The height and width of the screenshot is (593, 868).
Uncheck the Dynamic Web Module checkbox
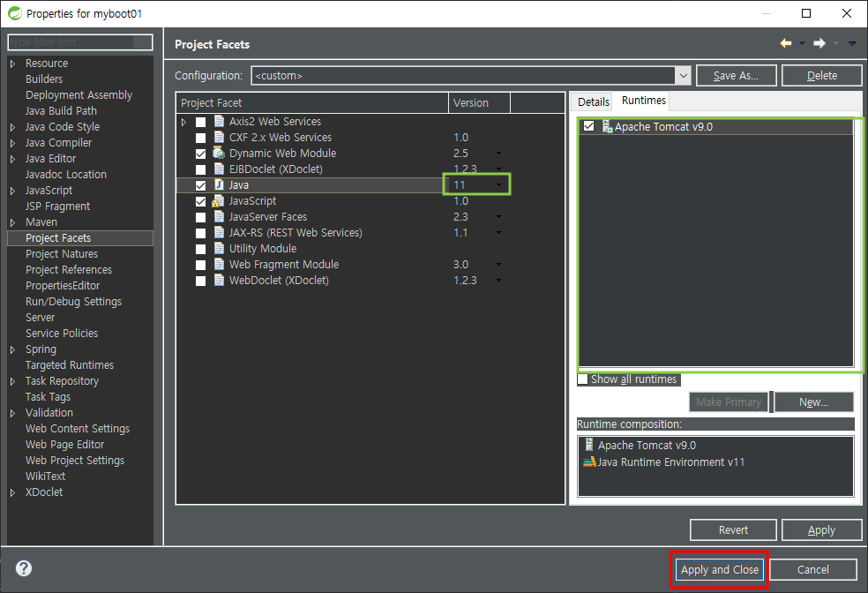click(200, 154)
